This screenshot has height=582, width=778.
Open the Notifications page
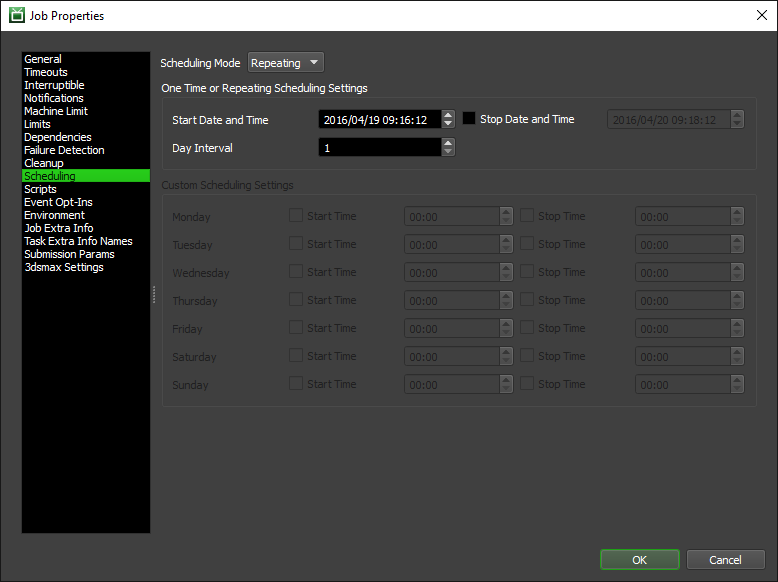(86, 98)
